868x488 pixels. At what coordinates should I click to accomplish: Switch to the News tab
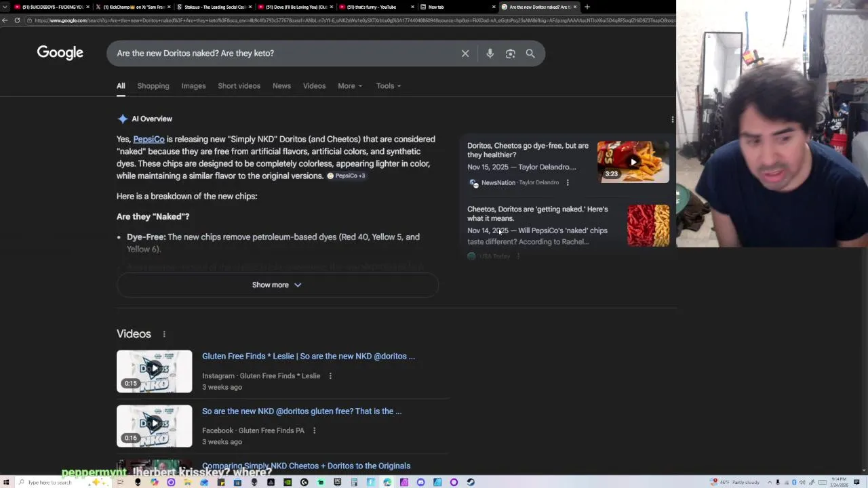click(x=281, y=86)
